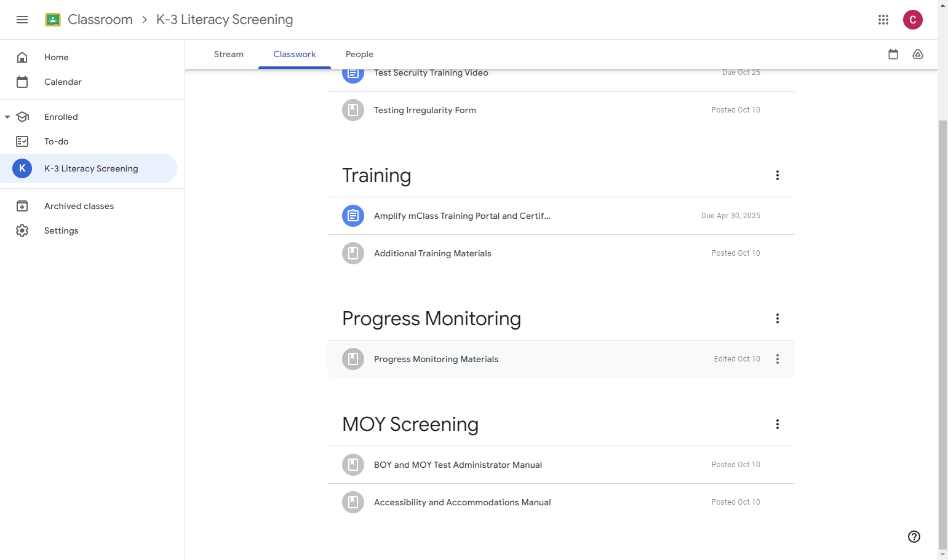Click the Calendar icon in sidebar
Image resolution: width=948 pixels, height=560 pixels.
(x=22, y=82)
